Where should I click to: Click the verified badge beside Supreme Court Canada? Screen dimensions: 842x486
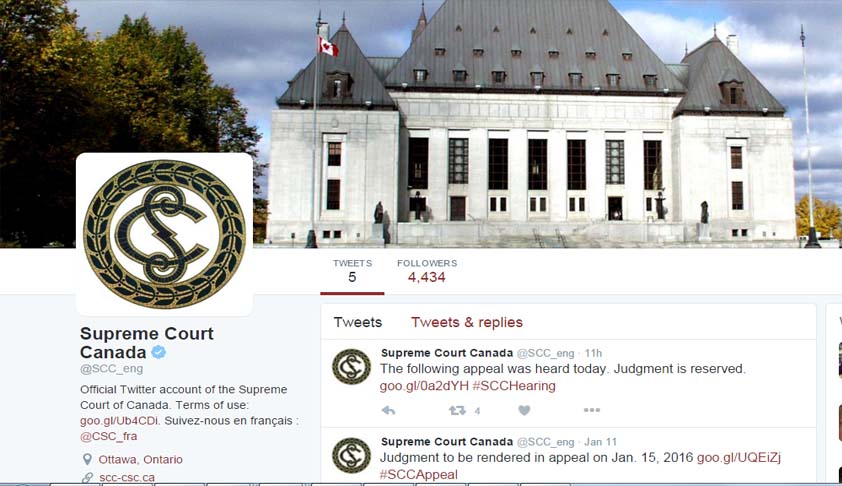coord(158,352)
